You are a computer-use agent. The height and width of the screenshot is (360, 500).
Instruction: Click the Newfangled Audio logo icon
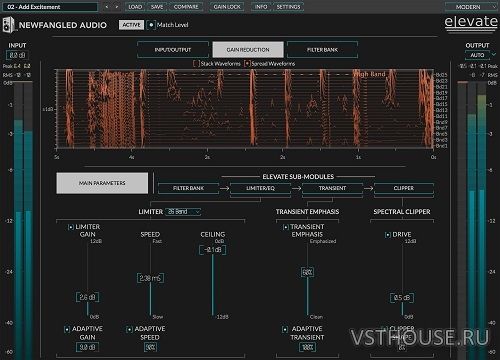(x=9, y=25)
